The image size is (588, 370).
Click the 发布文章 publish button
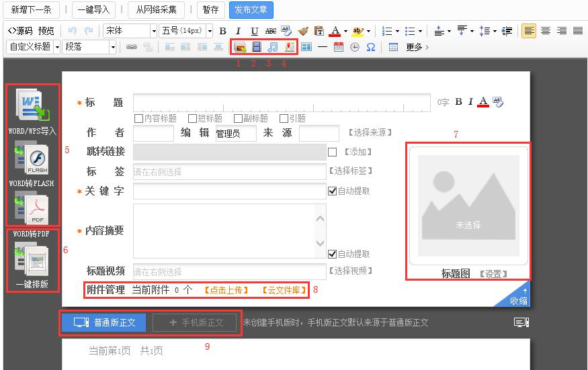coord(251,9)
